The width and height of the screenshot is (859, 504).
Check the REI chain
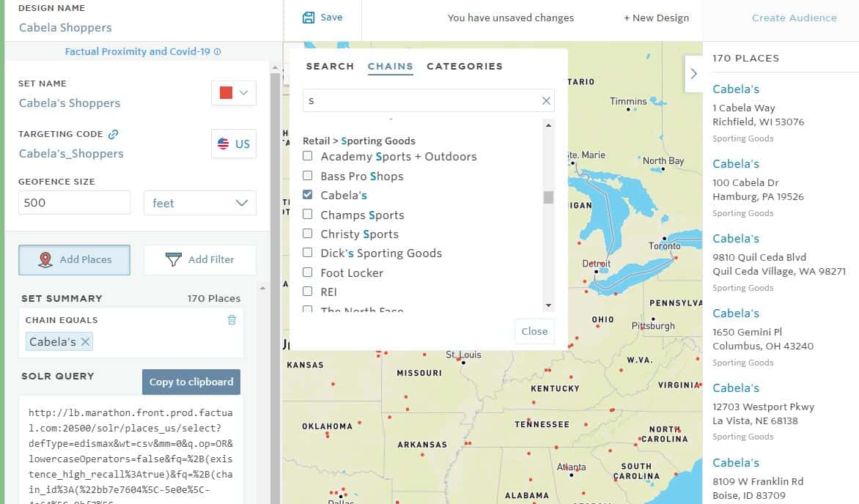[308, 292]
